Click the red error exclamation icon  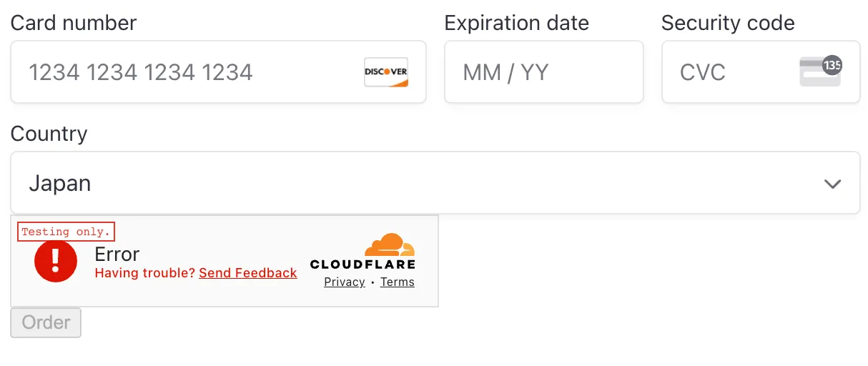coord(56,261)
